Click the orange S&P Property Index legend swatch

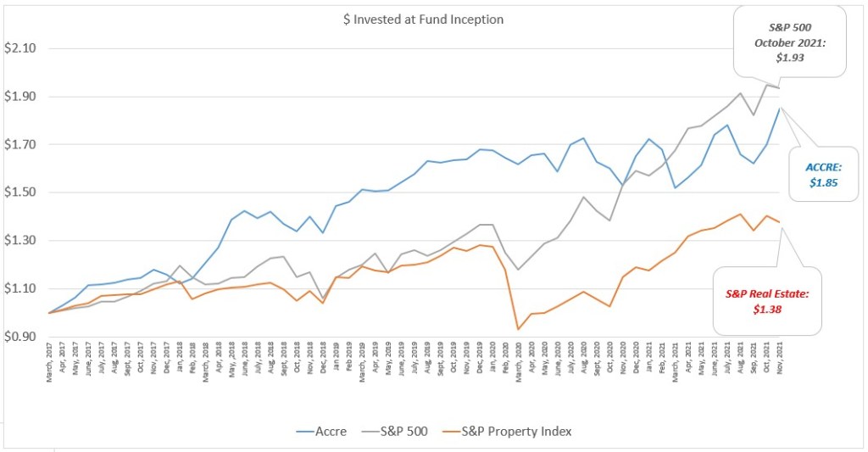pos(450,432)
